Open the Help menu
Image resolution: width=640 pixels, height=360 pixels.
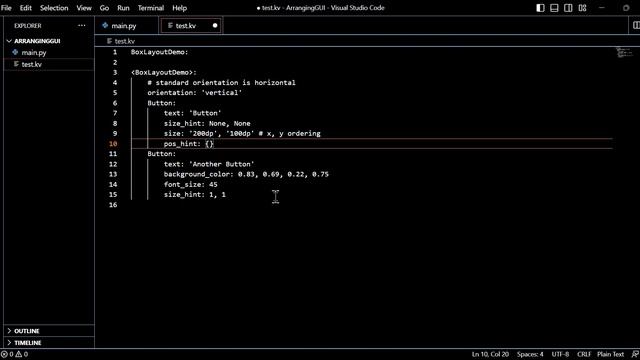[179, 8]
